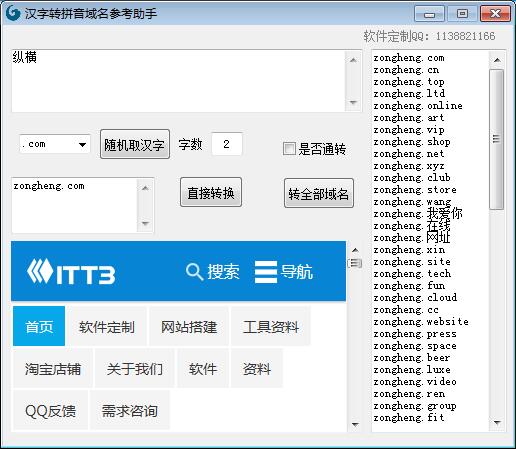Click the 转全部域名 button
Image resolution: width=516 pixels, height=449 pixels.
(x=319, y=193)
